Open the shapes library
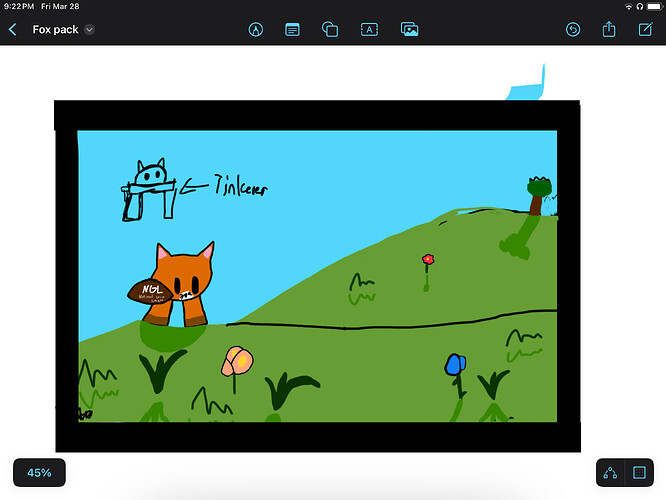The image size is (666, 500). click(x=330, y=30)
